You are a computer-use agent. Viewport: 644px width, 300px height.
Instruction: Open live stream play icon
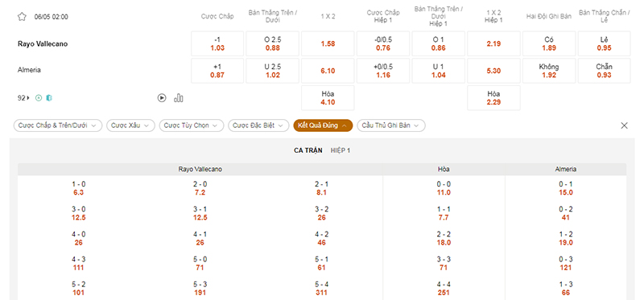point(162,98)
